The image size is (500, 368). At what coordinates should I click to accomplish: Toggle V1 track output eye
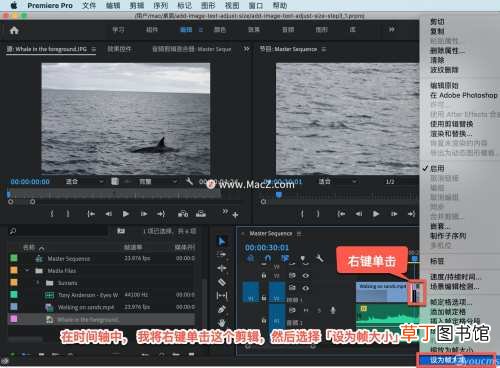pyautogui.click(x=306, y=288)
